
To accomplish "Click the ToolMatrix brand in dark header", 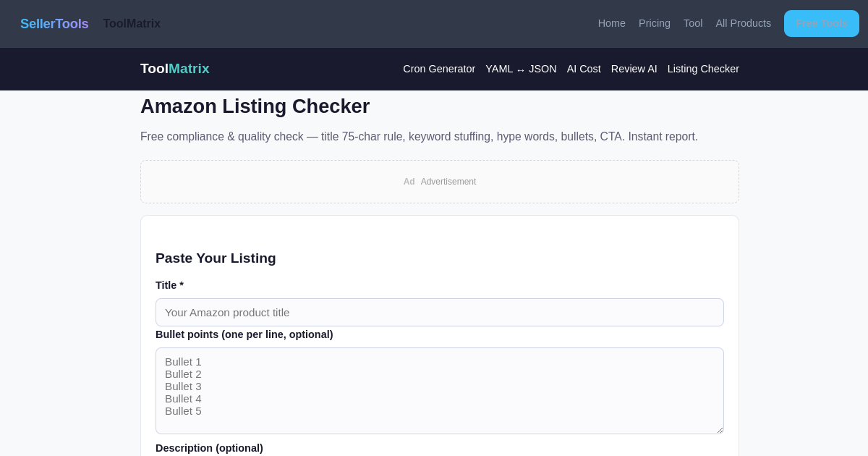I will [x=175, y=69].
